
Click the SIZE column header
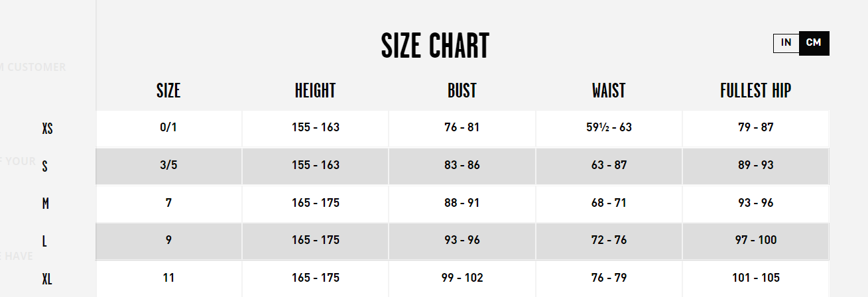pyautogui.click(x=168, y=91)
